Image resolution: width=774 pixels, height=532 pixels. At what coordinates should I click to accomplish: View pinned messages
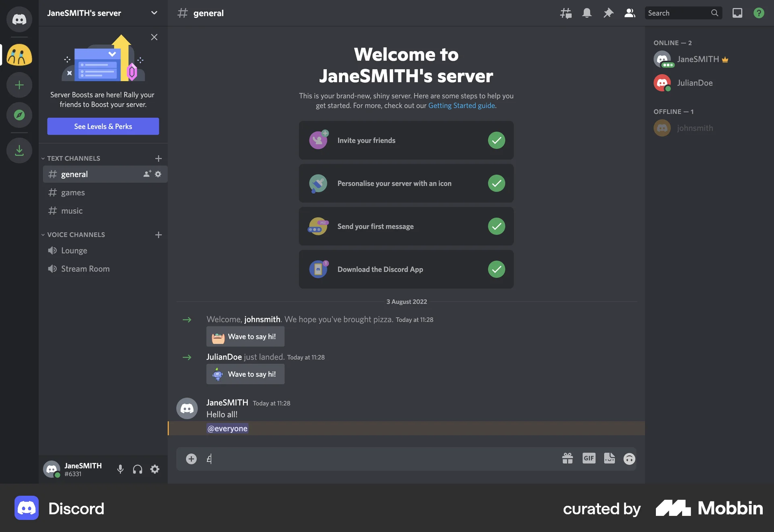[x=608, y=13]
